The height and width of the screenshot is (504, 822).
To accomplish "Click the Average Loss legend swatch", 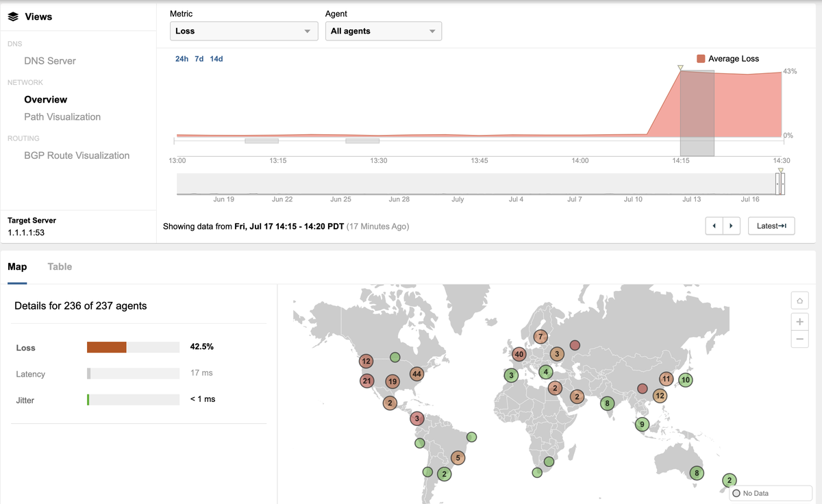I will point(701,59).
